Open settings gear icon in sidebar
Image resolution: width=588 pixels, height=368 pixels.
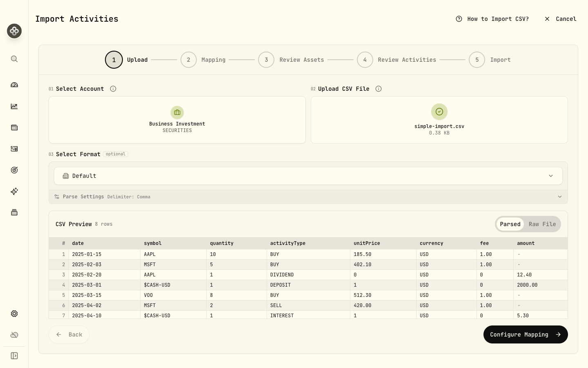(x=14, y=314)
